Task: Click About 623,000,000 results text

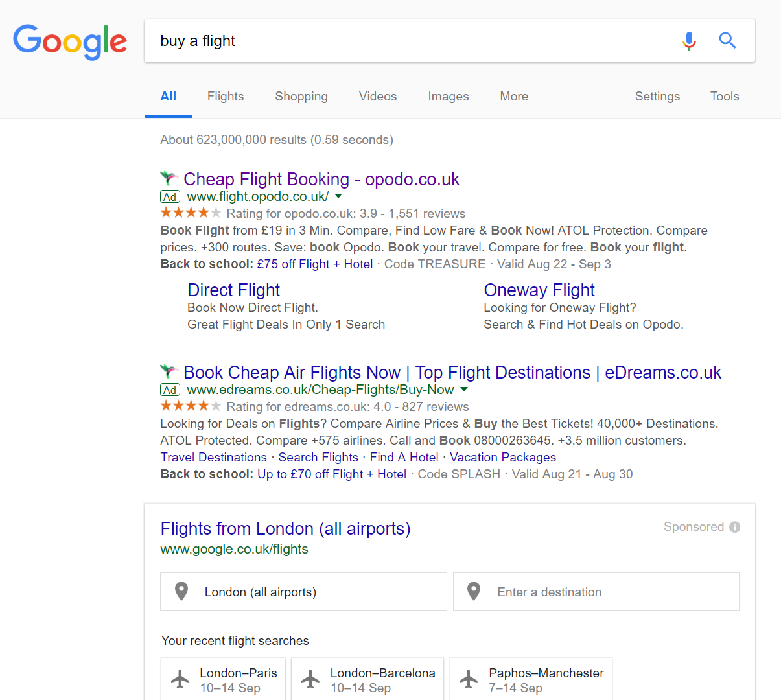Action: click(277, 140)
